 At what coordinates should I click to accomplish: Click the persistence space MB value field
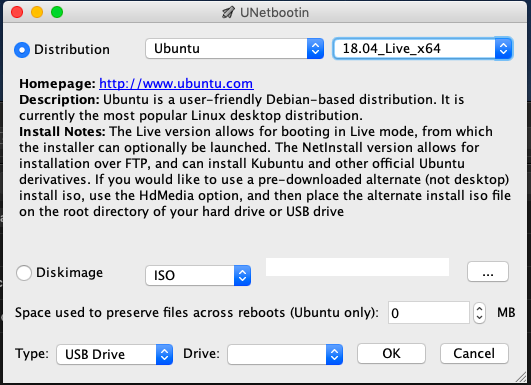428,313
